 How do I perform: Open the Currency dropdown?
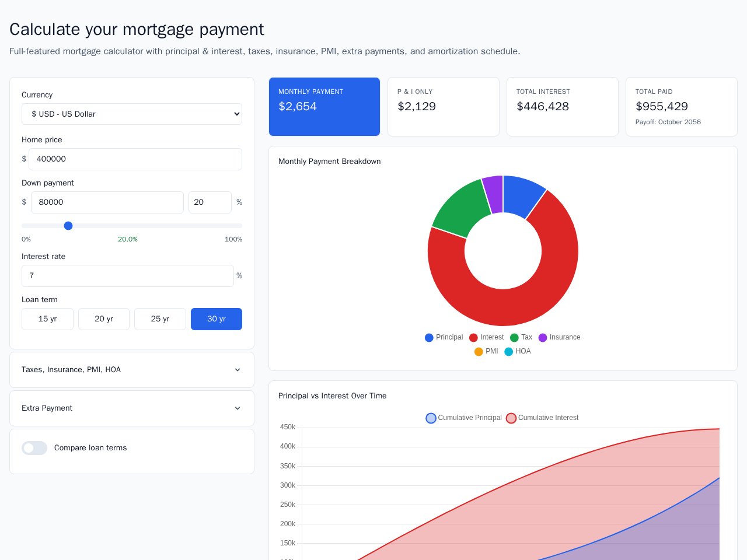click(x=132, y=114)
